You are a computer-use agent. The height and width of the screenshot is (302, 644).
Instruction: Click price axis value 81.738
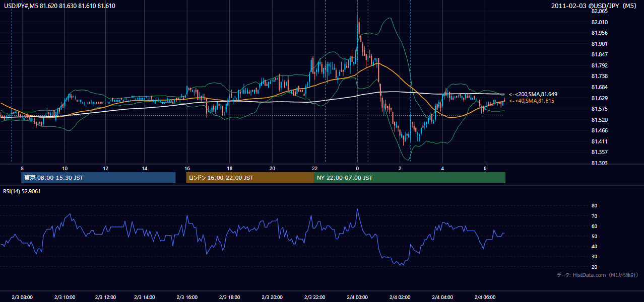599,76
